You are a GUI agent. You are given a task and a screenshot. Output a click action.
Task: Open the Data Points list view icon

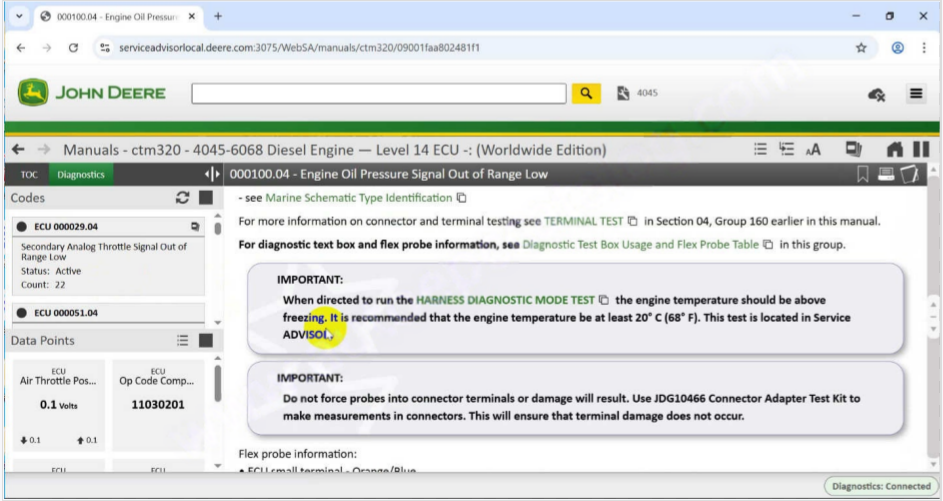183,340
